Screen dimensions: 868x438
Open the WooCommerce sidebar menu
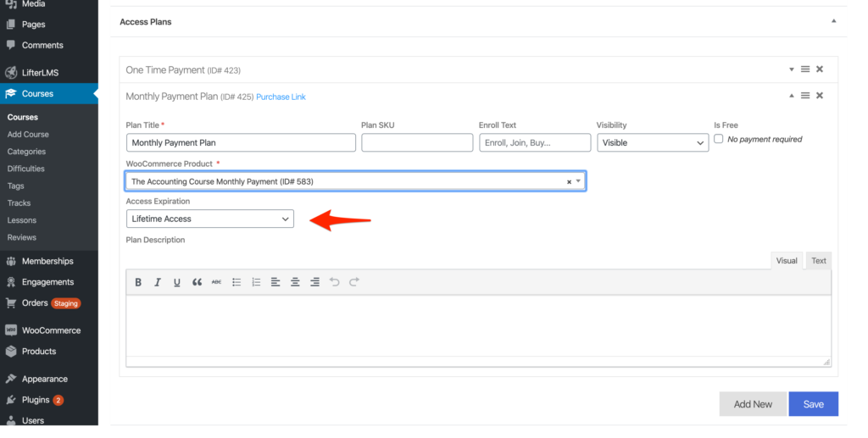pos(51,330)
